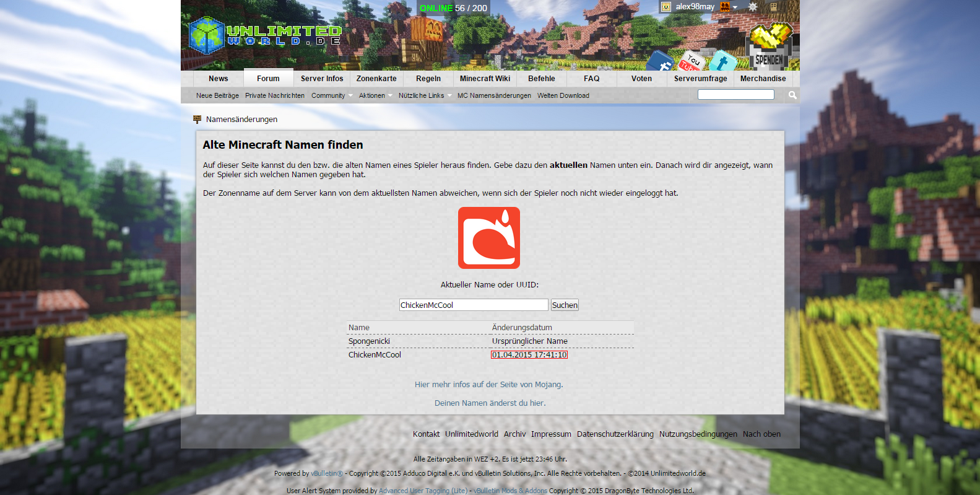Click the Namensänderungen breadcrumb title
This screenshot has width=980, height=495.
tap(241, 119)
